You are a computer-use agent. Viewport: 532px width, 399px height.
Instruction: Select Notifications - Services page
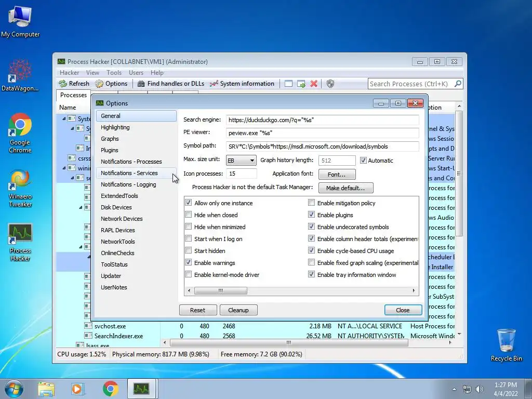coord(136,173)
